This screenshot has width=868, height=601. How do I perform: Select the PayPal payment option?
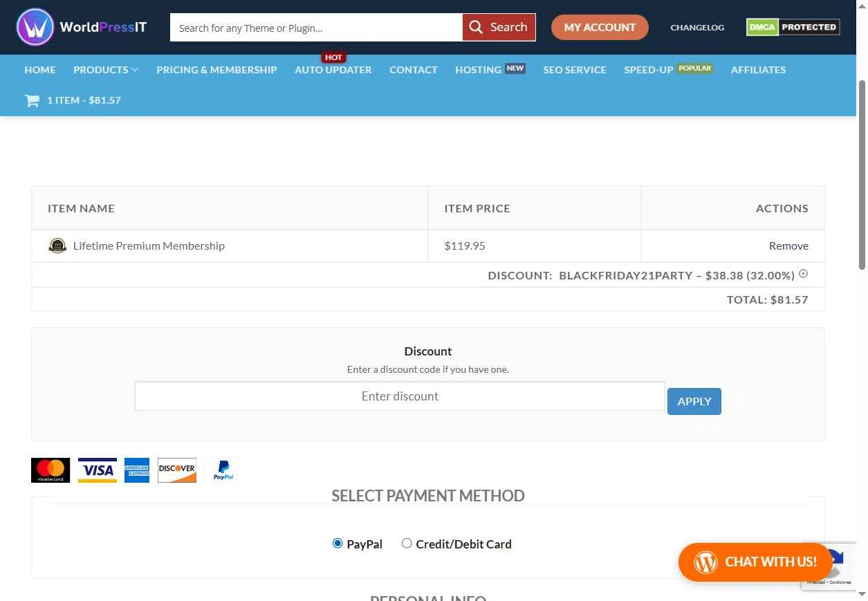(x=338, y=544)
